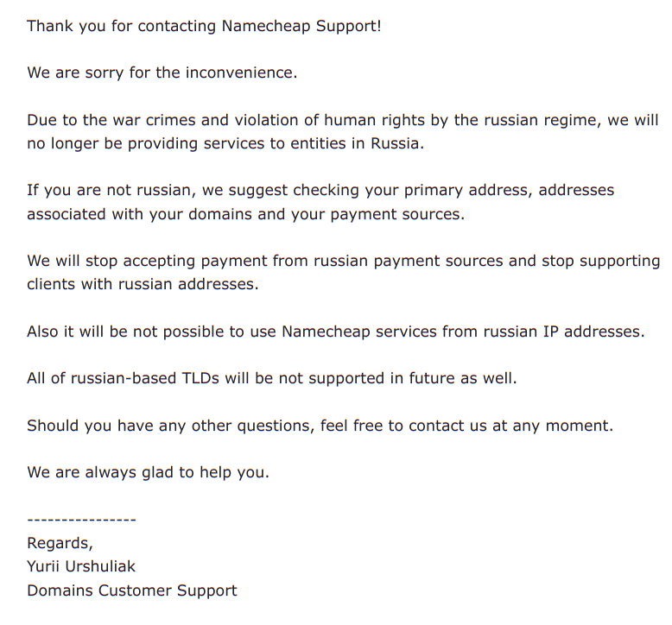Click the word 'Regards,' in the signature

tap(60, 543)
